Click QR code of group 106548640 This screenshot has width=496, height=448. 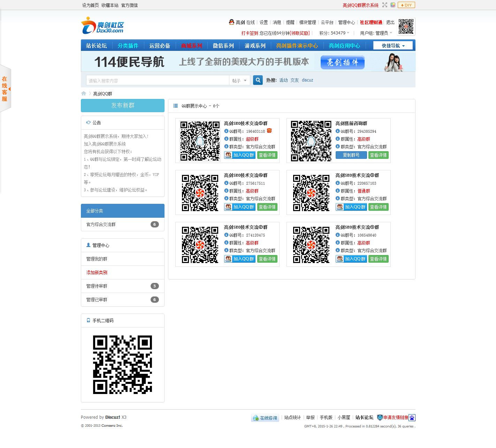click(311, 245)
